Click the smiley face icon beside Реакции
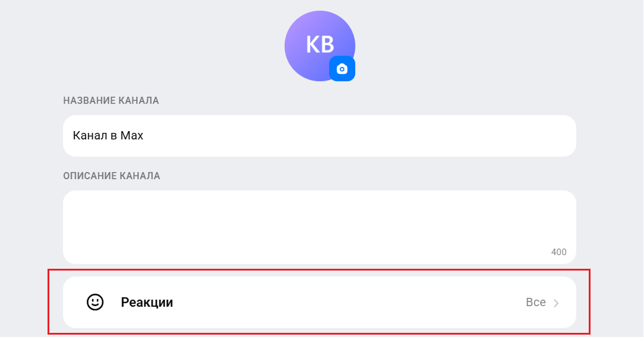This screenshot has height=337, width=644. pos(95,302)
